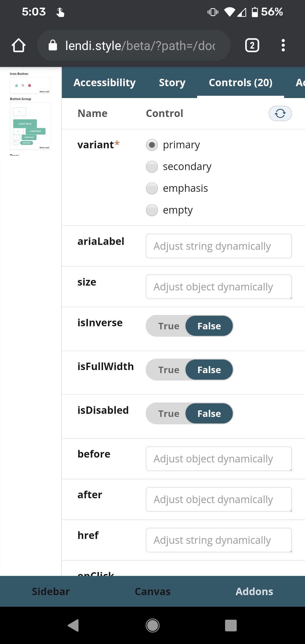Click the browser home icon
This screenshot has height=644, width=305.
point(18,45)
